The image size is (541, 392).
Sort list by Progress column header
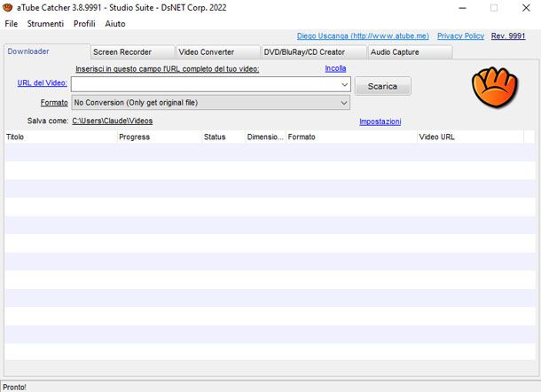tap(160, 137)
